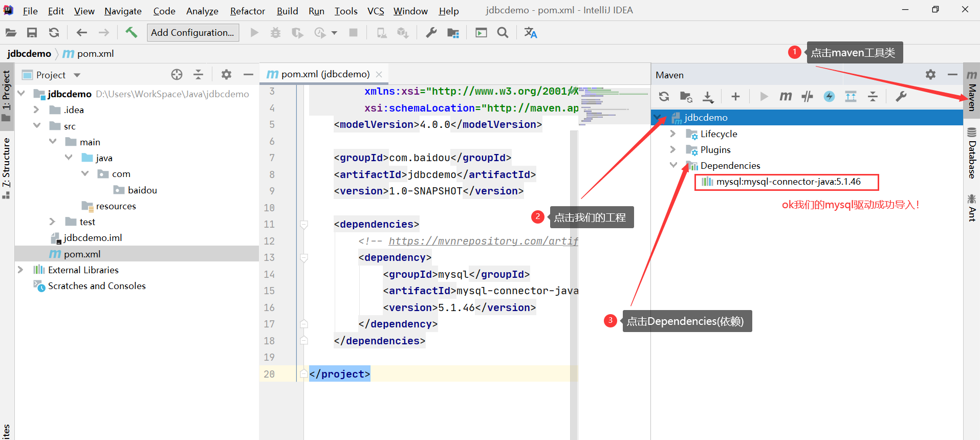Click the Search Everywhere magnifier icon

503,33
